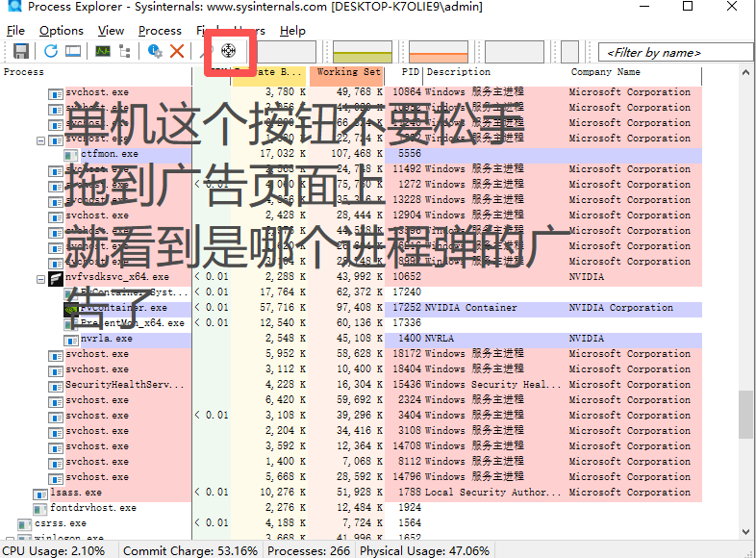The image size is (756, 558).
Task: Click the Refresh Now icon
Action: coord(51,51)
